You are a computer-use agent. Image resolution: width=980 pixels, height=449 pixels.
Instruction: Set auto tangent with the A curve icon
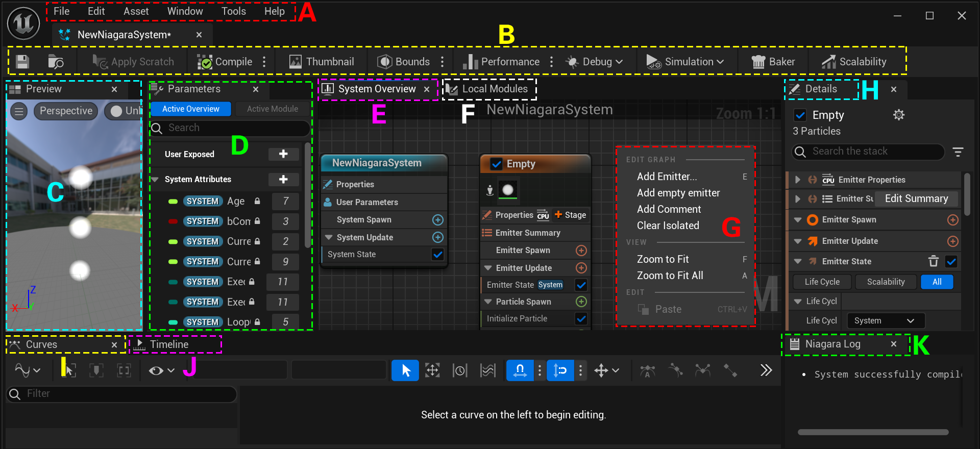coord(648,370)
